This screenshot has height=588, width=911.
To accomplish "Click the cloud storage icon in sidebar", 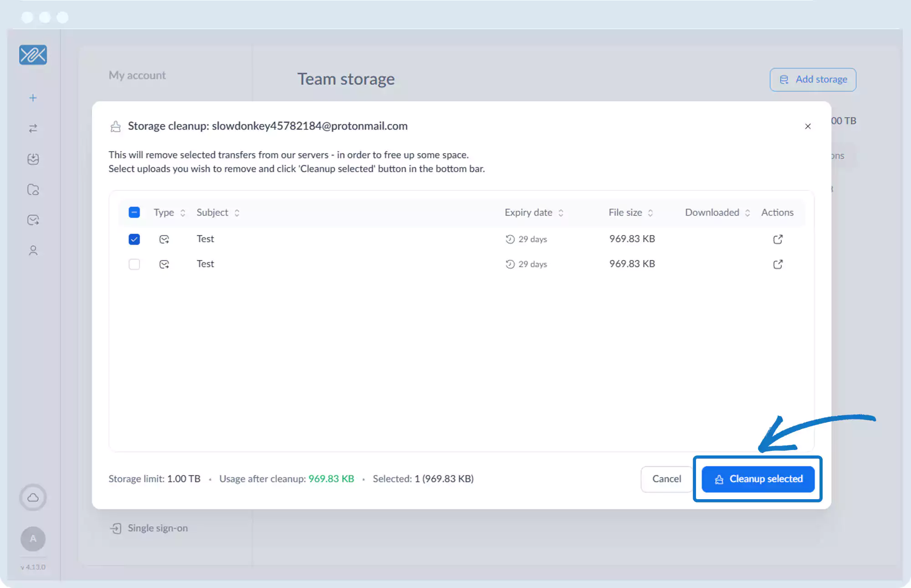I will coord(33,497).
